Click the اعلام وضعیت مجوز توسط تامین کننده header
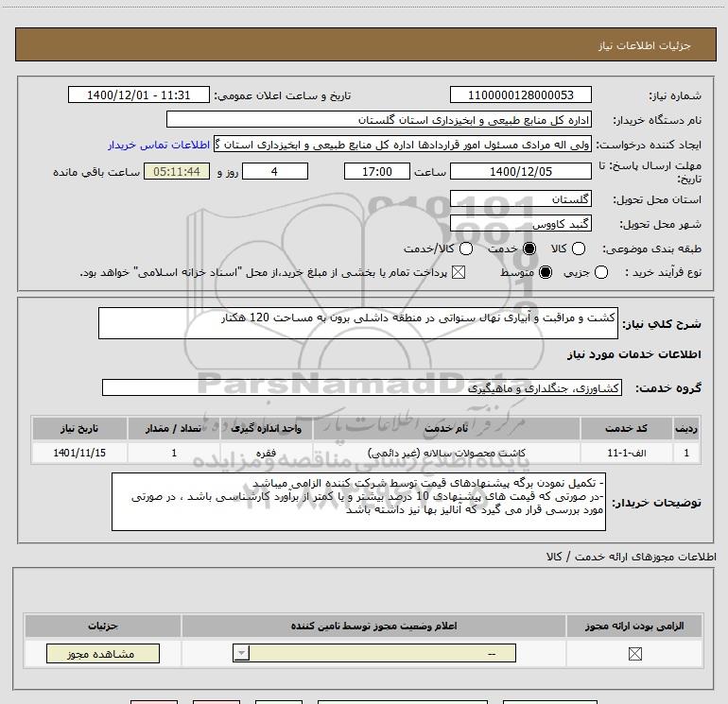Image resolution: width=728 pixels, height=704 pixels. click(x=373, y=626)
